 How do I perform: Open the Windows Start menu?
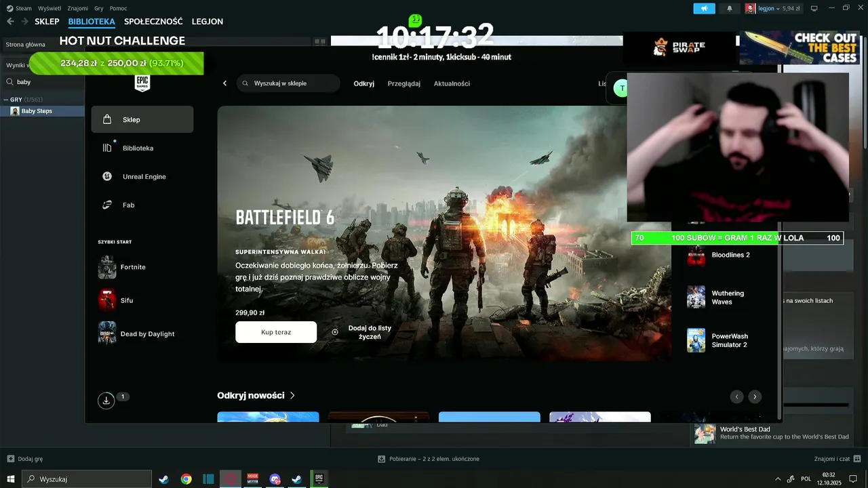pos(11,479)
